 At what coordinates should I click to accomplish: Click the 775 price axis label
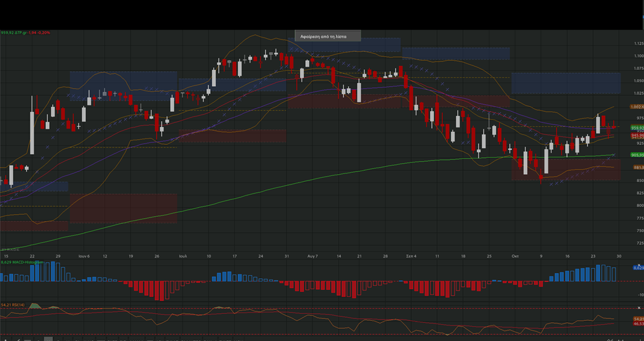point(640,218)
